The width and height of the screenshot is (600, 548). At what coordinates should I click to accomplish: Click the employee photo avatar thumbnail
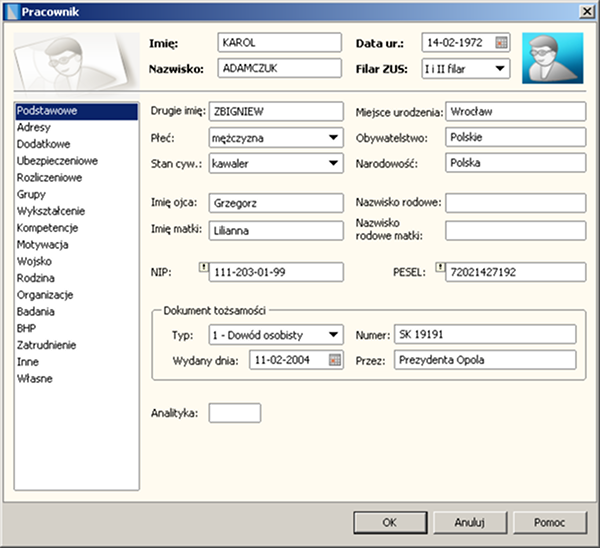tap(551, 57)
